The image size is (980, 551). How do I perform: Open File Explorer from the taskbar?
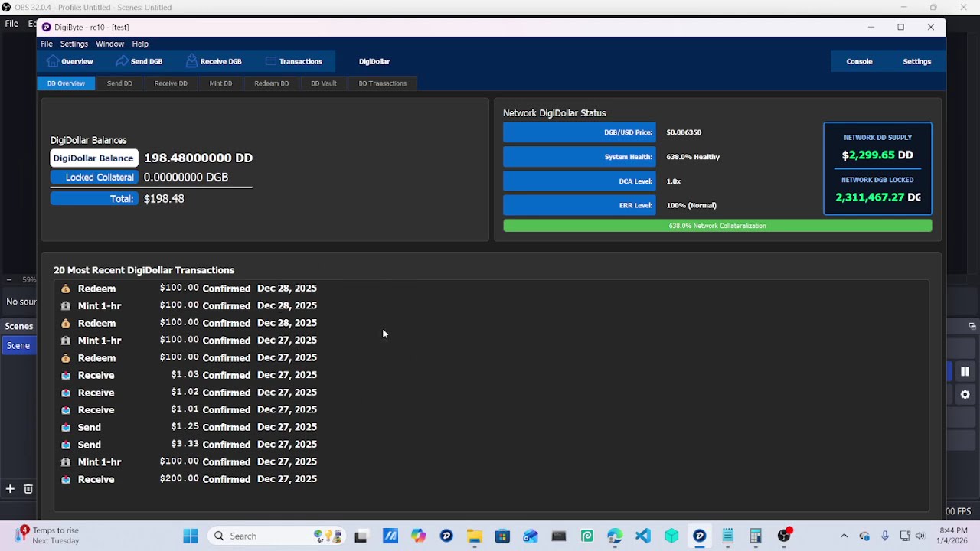coord(474,536)
